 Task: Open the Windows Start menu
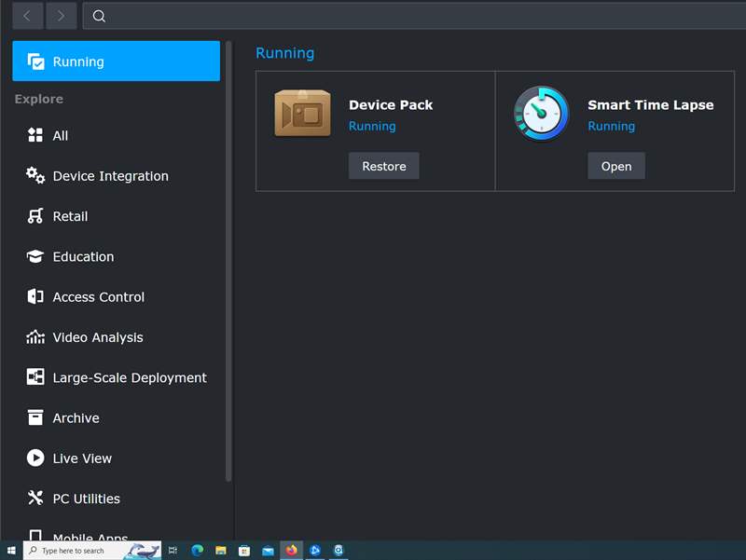[11, 551]
